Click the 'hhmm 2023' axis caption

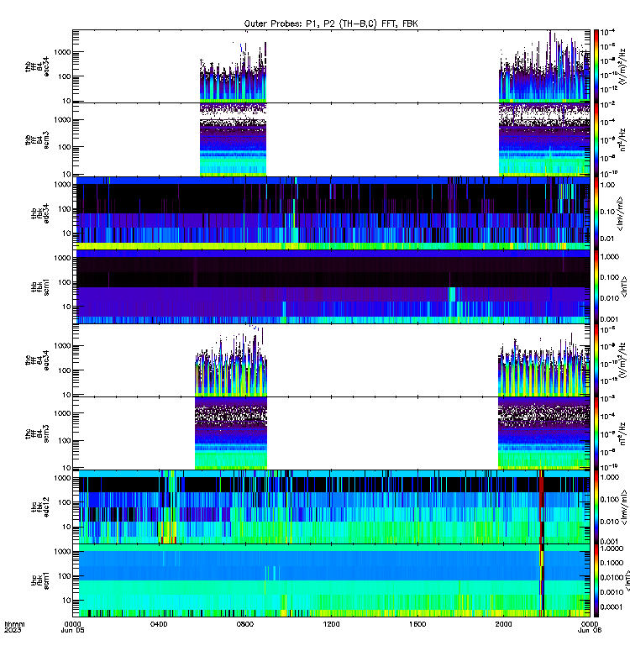tap(14, 627)
